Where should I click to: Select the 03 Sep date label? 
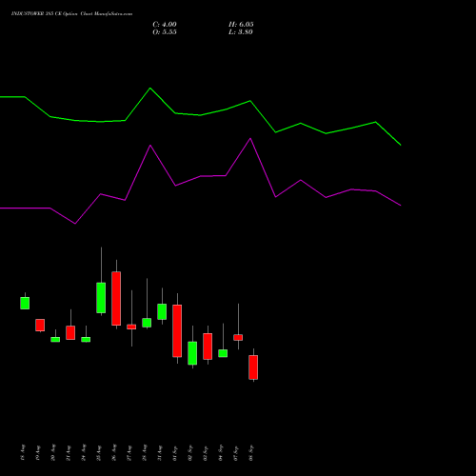(205, 453)
